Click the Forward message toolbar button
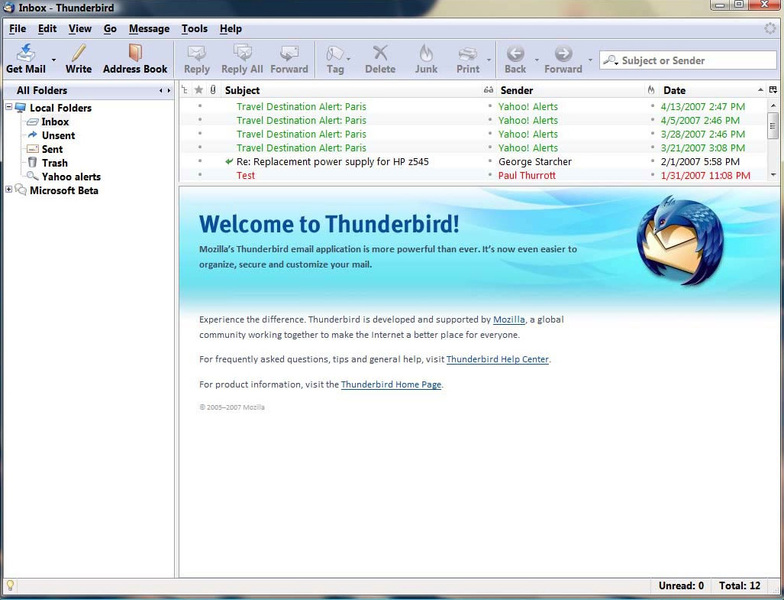Viewport: 784px width, 600px height. coord(289,59)
